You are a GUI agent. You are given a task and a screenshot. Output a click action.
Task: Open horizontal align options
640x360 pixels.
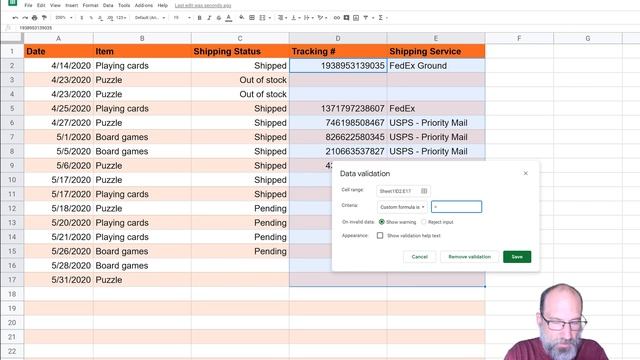282,18
